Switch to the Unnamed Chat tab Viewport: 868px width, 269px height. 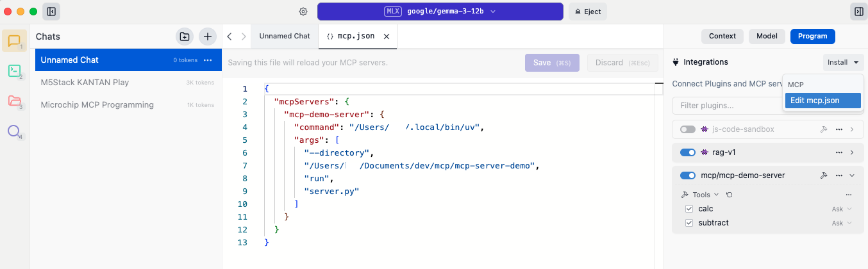(x=284, y=37)
